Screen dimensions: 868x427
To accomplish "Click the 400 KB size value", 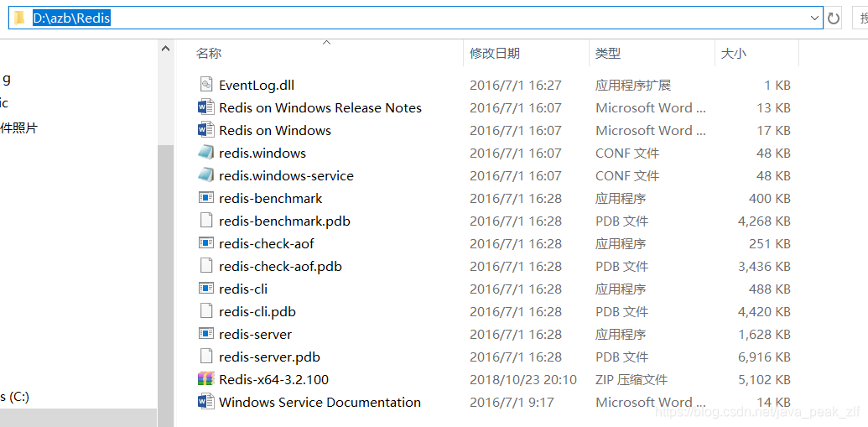I will coord(770,198).
